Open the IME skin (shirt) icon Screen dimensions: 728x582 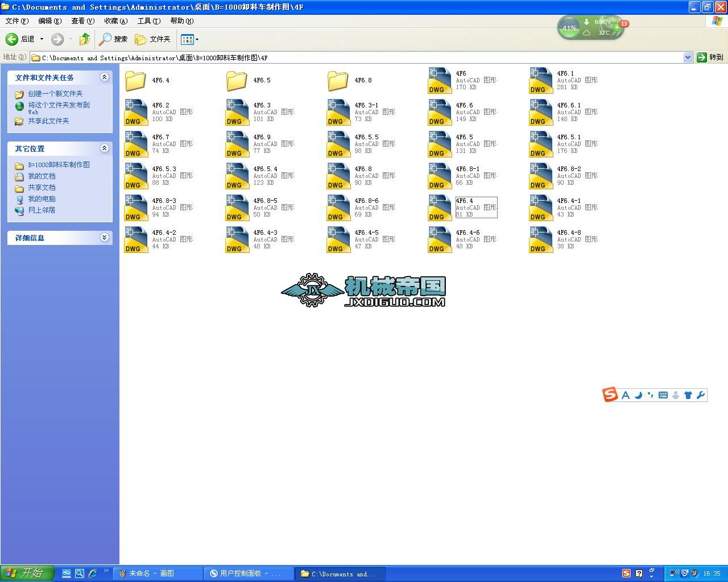688,395
